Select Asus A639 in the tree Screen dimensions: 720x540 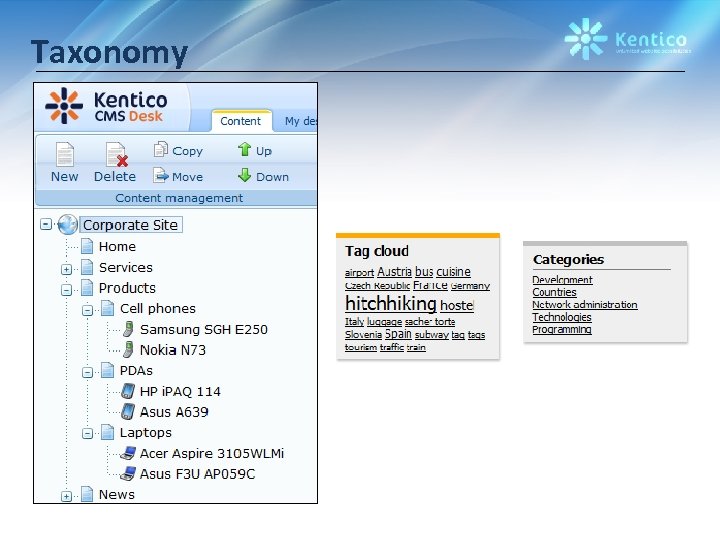tap(174, 412)
